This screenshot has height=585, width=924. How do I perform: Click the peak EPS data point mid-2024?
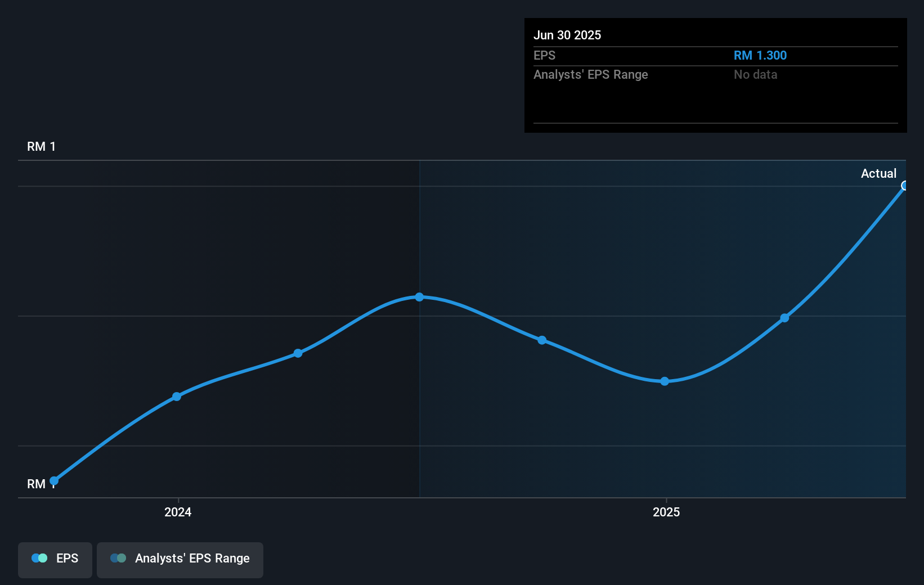[x=419, y=297]
